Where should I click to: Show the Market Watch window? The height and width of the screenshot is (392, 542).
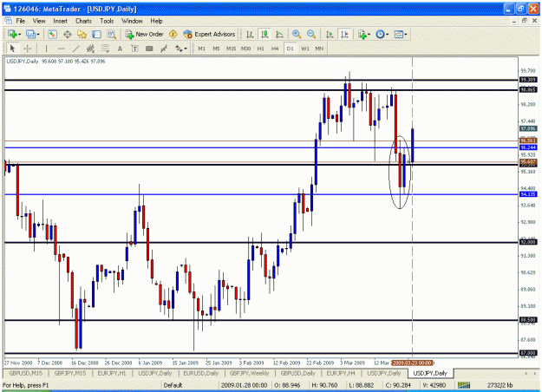pyautogui.click(x=53, y=34)
